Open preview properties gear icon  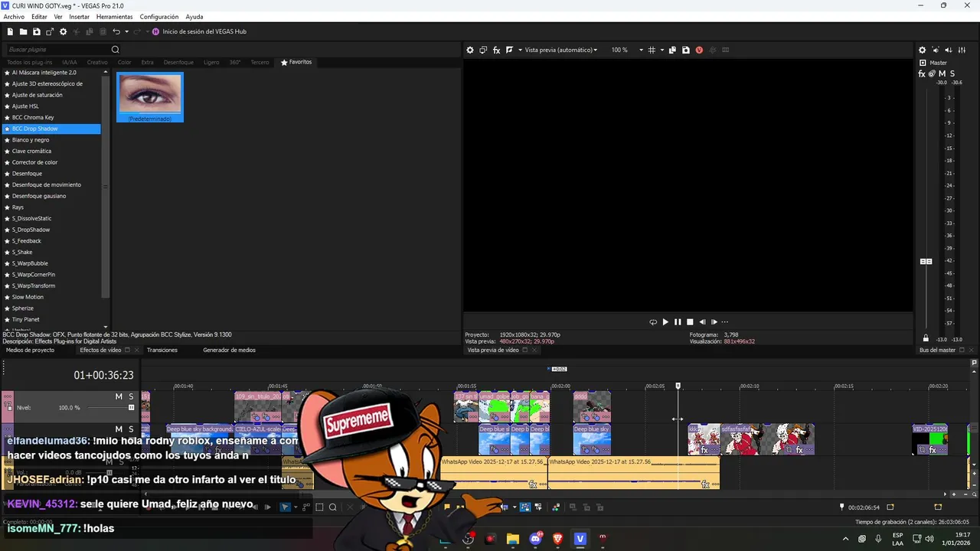470,50
